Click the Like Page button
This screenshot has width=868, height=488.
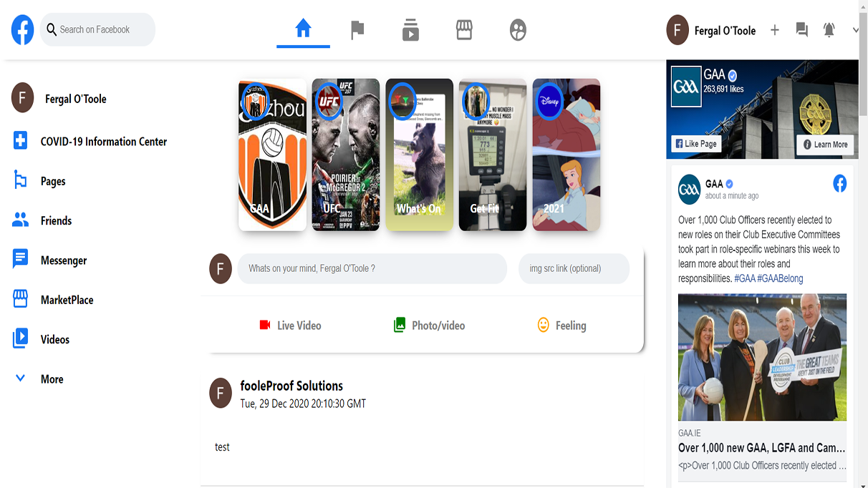point(695,144)
